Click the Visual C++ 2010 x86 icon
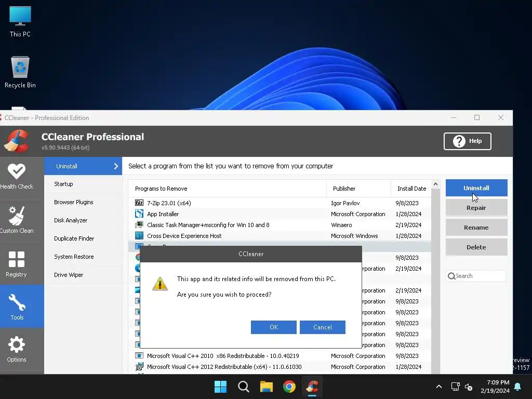 139,355
